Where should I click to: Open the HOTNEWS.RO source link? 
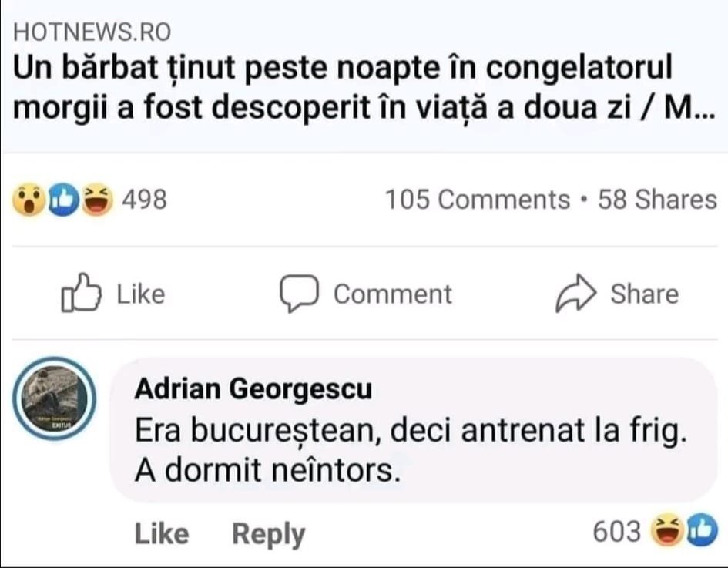tap(92, 32)
